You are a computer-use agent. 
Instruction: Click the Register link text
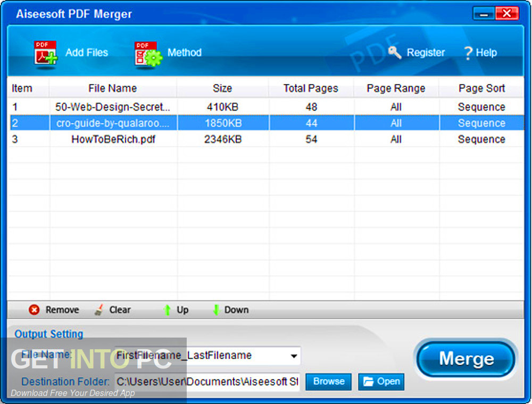[426, 53]
